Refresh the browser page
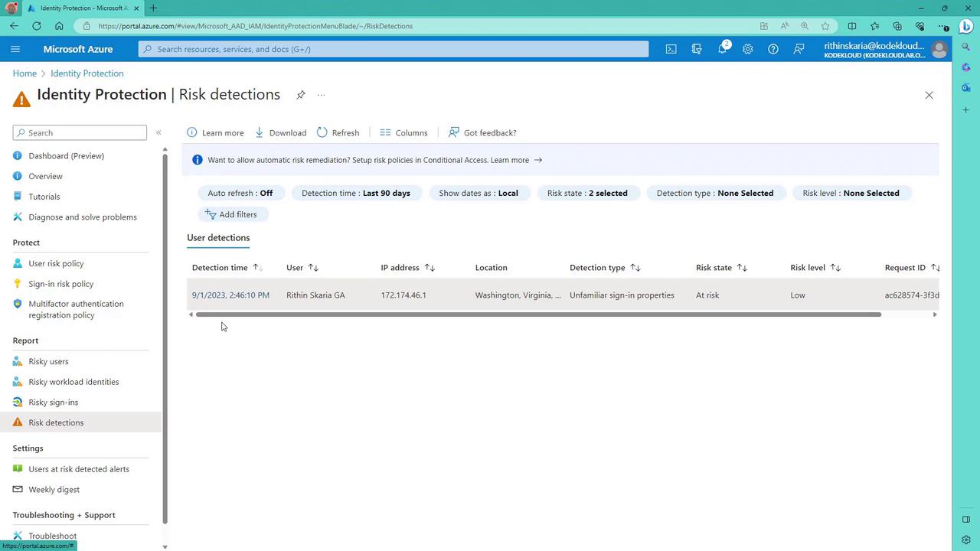This screenshot has width=980, height=551. [x=37, y=26]
